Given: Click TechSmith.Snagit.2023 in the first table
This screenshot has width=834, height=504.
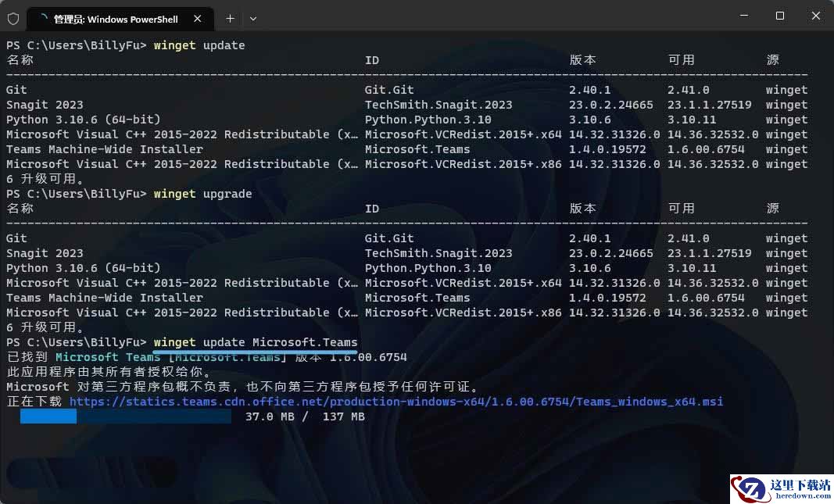Looking at the screenshot, I should (438, 105).
